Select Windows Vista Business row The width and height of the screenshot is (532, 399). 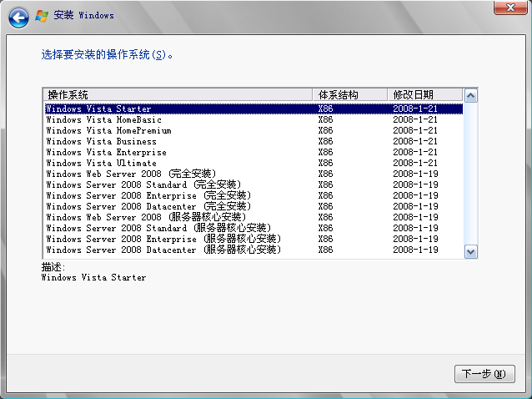pos(253,141)
